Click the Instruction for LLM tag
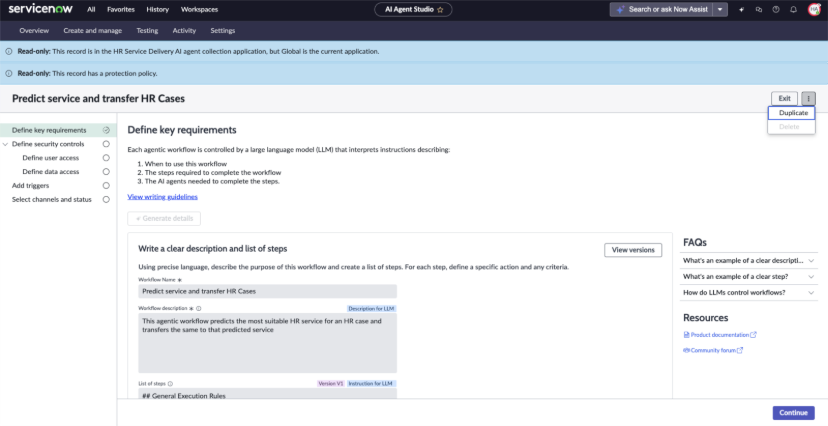 [x=371, y=384]
